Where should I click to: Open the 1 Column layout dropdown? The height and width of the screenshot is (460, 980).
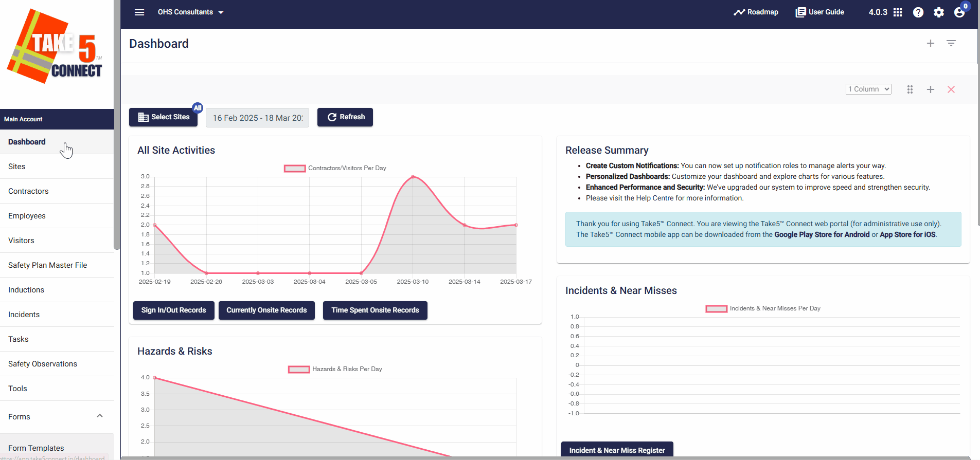[868, 89]
